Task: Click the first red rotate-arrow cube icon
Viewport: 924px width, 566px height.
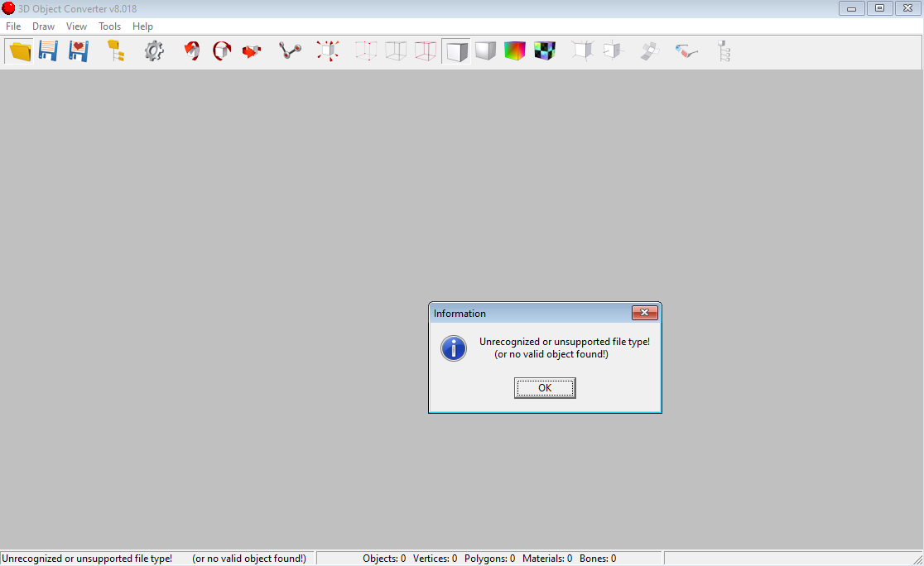Action: pos(191,51)
